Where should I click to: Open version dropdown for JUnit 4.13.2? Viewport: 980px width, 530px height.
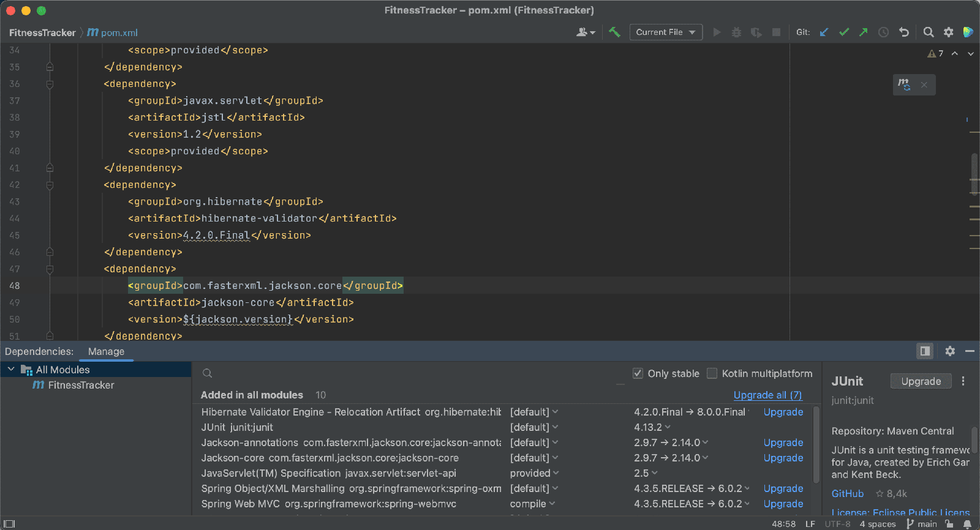tap(652, 427)
